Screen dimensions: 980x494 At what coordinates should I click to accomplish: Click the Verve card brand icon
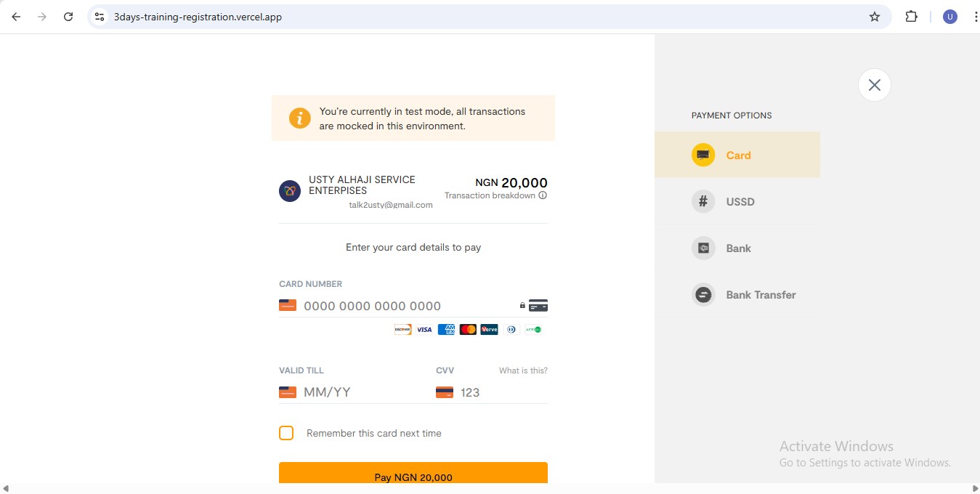489,329
